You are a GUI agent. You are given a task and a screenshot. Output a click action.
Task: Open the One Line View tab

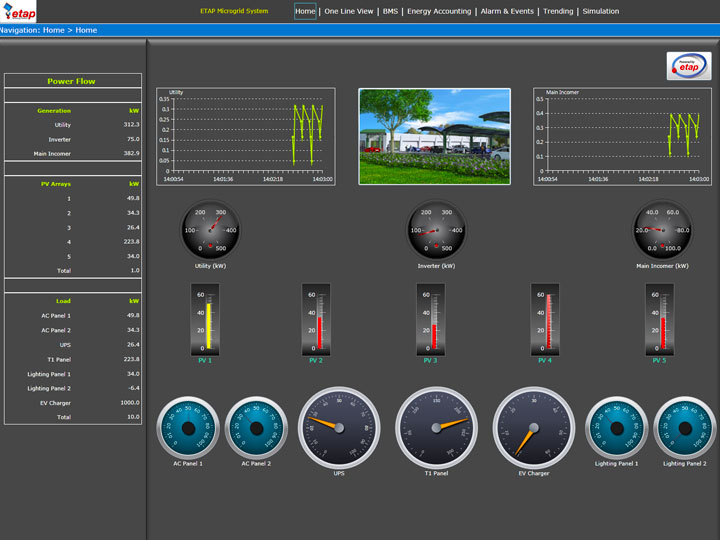[349, 12]
